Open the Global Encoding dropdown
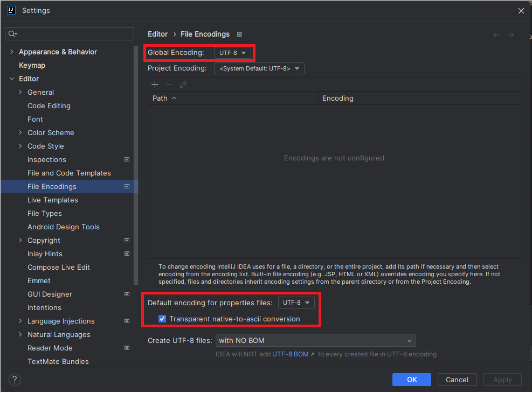Screen dimensions: 532x393 [x=233, y=53]
